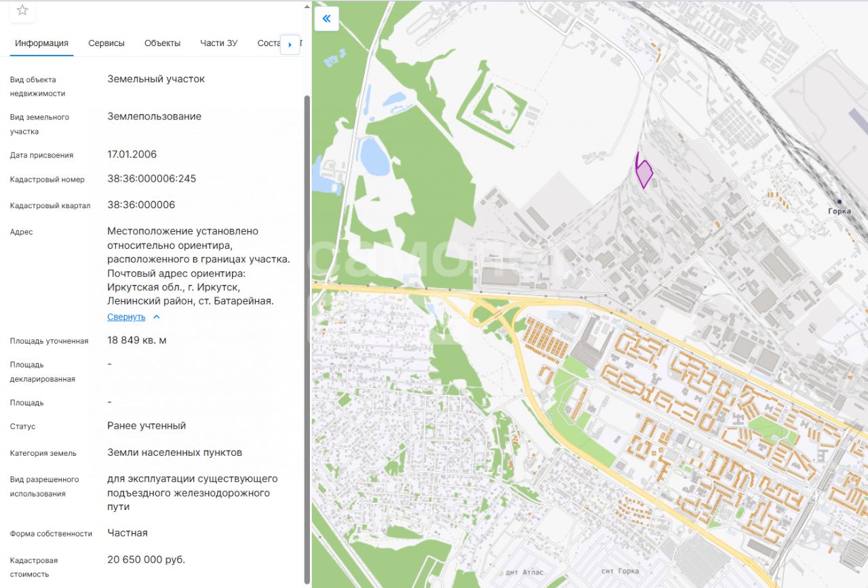Click the Площадь уточненная field label
The width and height of the screenshot is (868, 588).
(x=50, y=341)
